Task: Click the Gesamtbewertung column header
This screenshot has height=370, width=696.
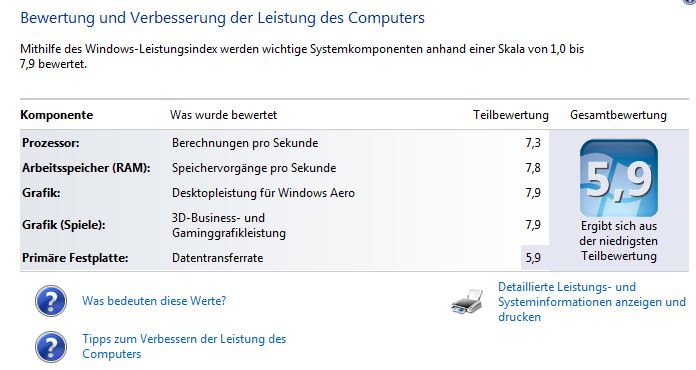Action: [618, 115]
